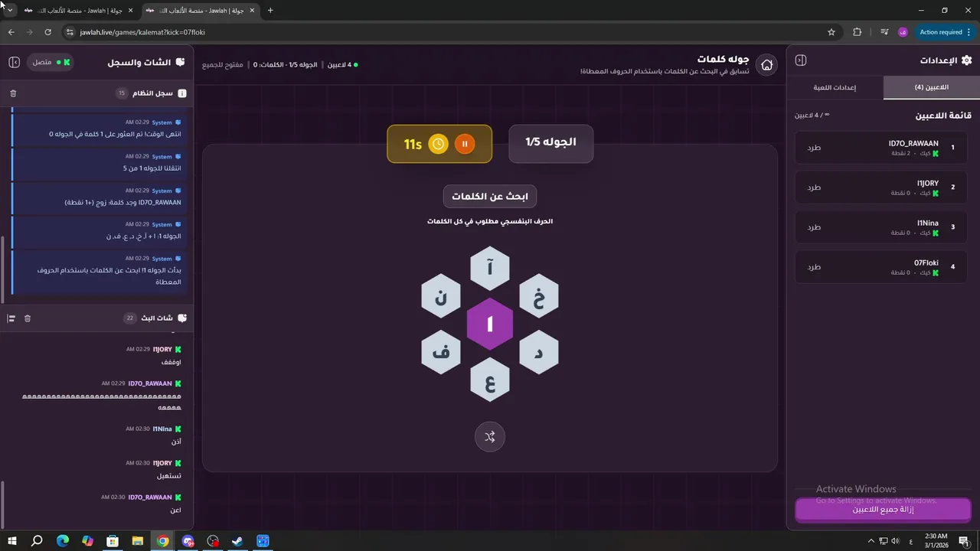Open a new browser tab

pyautogui.click(x=270, y=11)
